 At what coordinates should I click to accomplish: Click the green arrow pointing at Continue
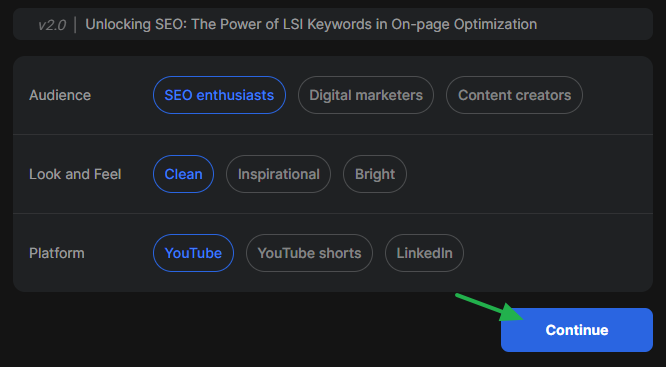click(x=489, y=307)
